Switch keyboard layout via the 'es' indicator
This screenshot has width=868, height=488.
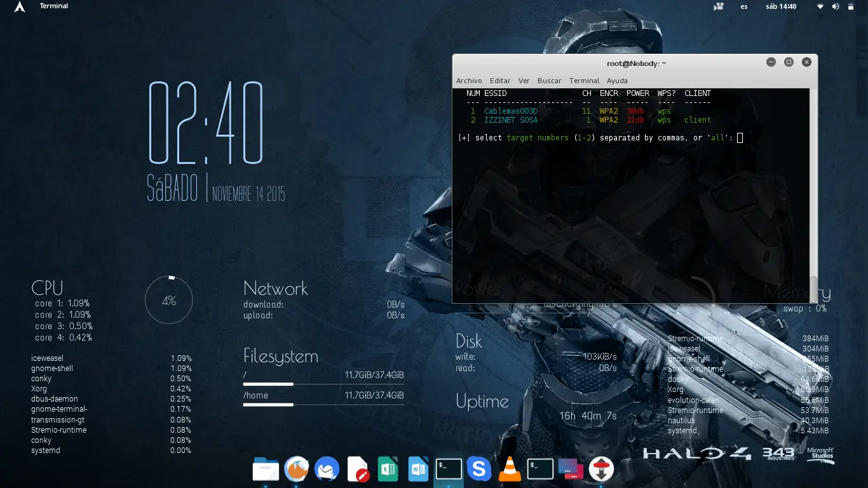[744, 6]
